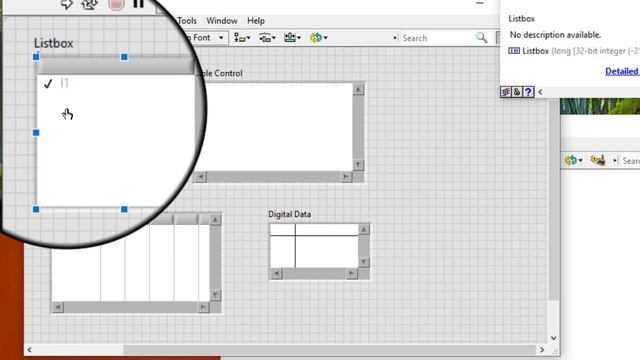Open the Distribute Objects dropdown

pos(267,38)
